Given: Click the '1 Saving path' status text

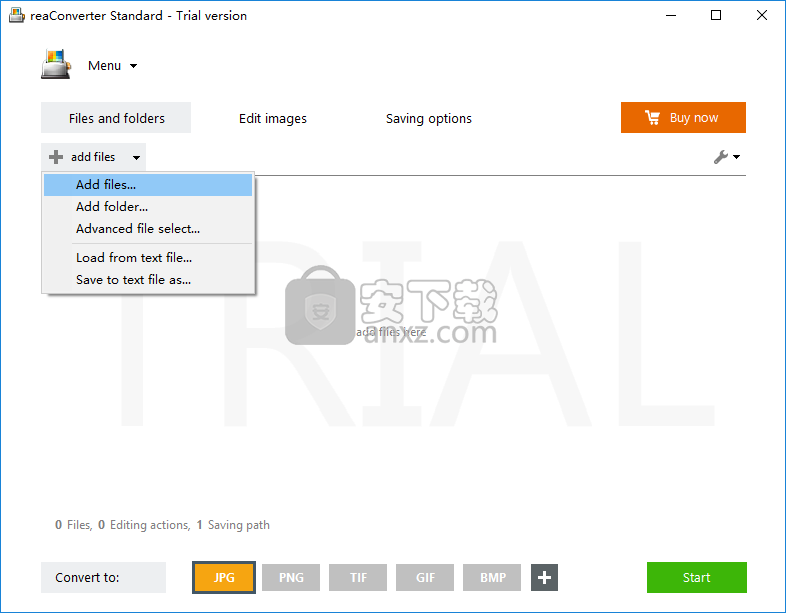Looking at the screenshot, I should click(x=233, y=525).
